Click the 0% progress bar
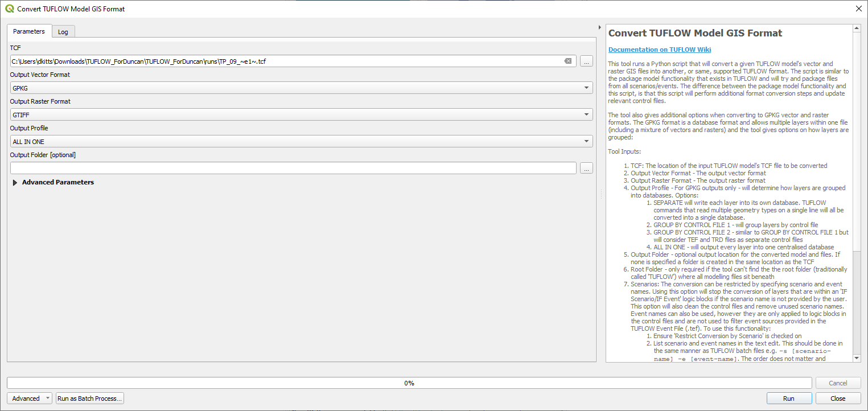Image resolution: width=868 pixels, height=411 pixels. point(409,383)
